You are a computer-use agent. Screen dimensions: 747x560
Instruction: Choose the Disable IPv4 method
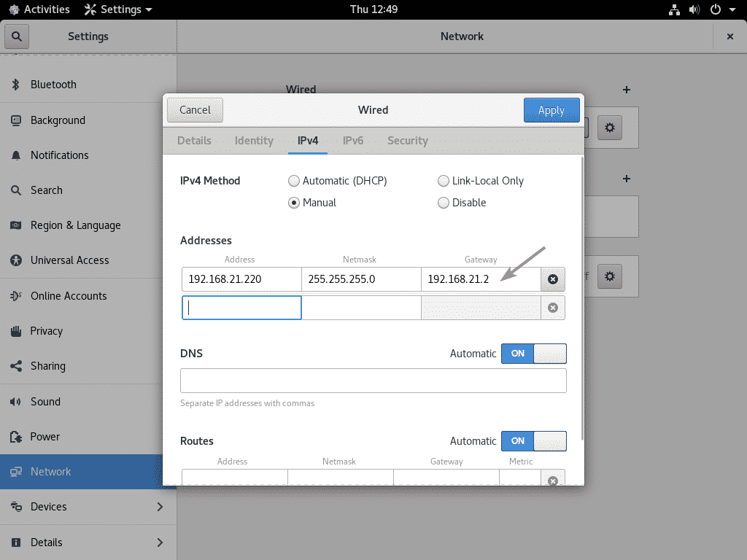[444, 203]
